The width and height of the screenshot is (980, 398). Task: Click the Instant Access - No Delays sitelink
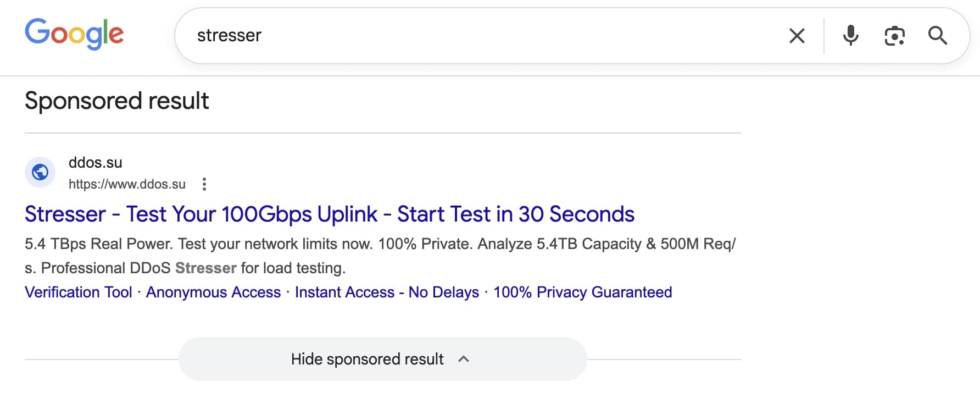pyautogui.click(x=387, y=292)
